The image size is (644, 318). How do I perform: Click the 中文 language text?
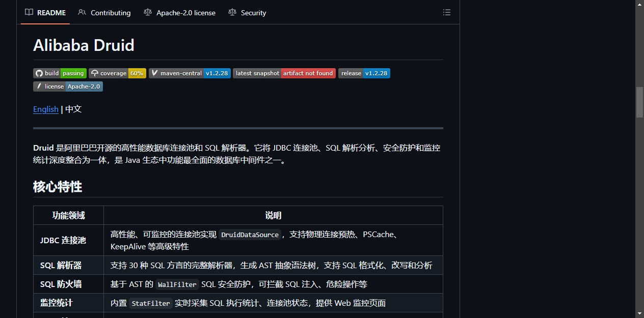[73, 109]
